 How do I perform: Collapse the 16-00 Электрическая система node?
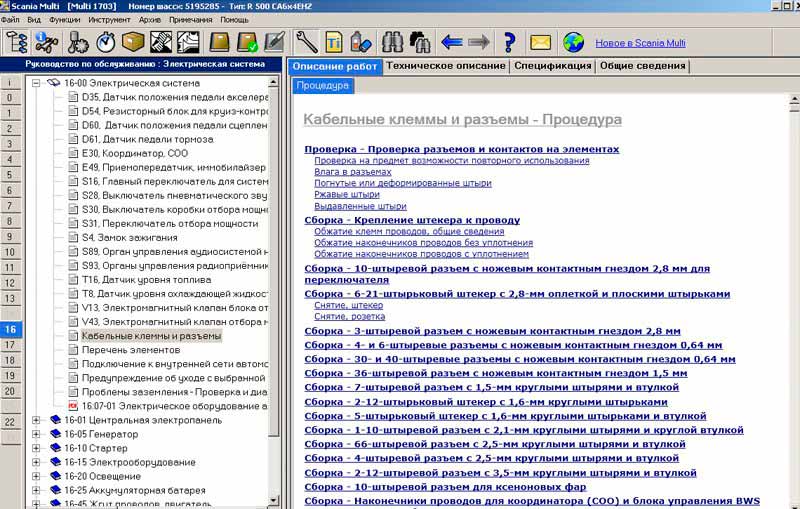(x=36, y=83)
